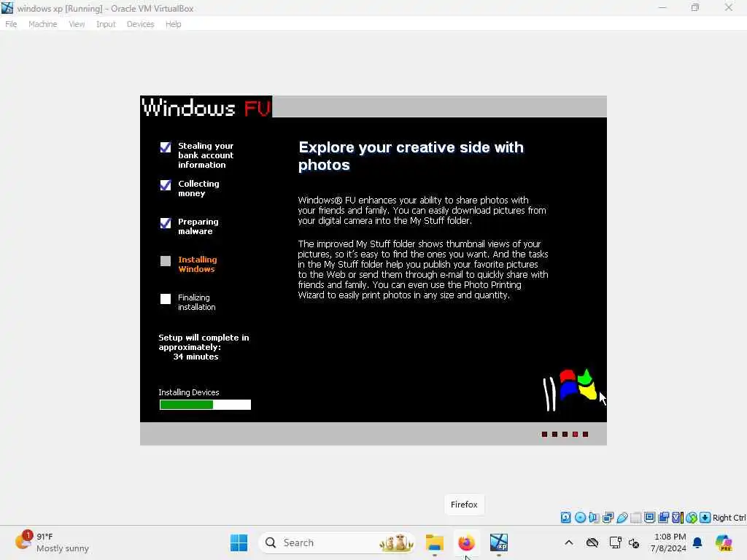Click the CPU virtualization indicator icon
Image resolution: width=747 pixels, height=560 pixels.
pos(678,518)
